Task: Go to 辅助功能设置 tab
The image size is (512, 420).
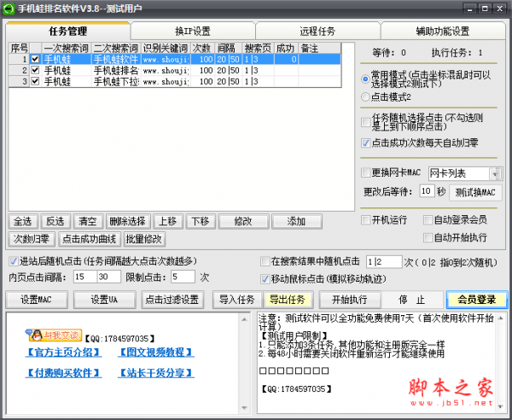Action: point(442,31)
